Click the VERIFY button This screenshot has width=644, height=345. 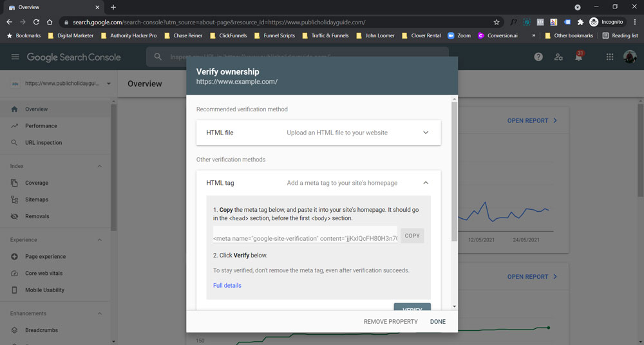point(412,307)
